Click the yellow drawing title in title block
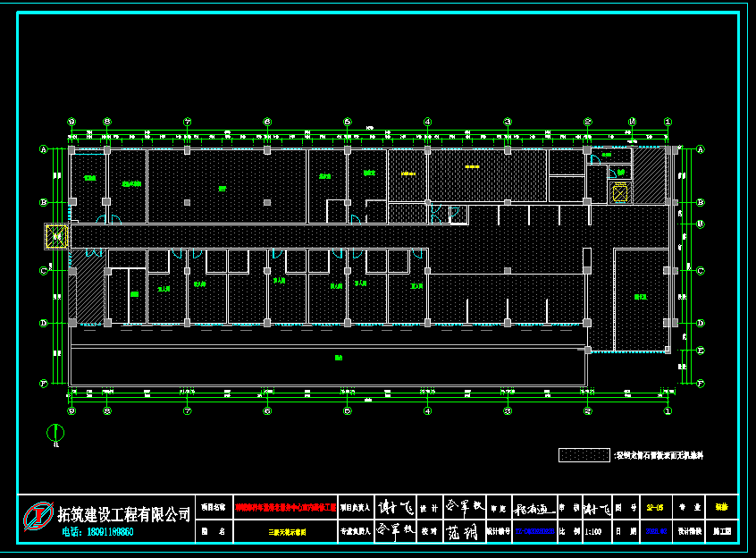756x558 pixels. point(287,531)
